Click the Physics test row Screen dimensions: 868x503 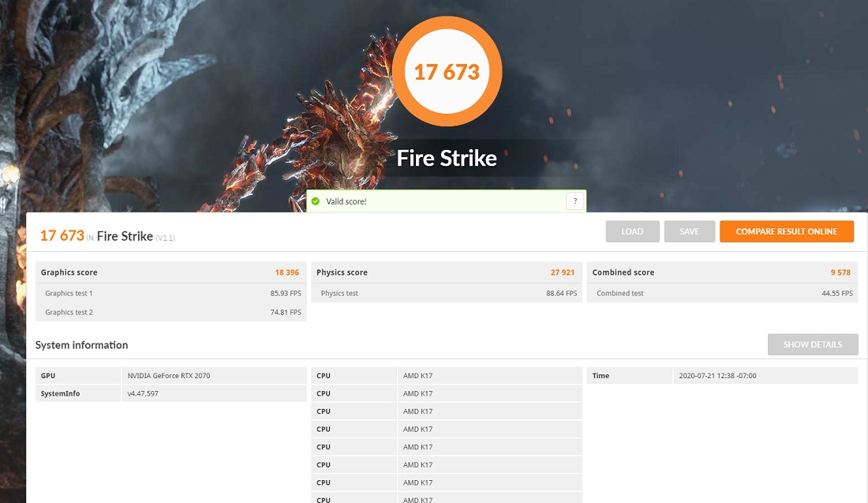446,293
